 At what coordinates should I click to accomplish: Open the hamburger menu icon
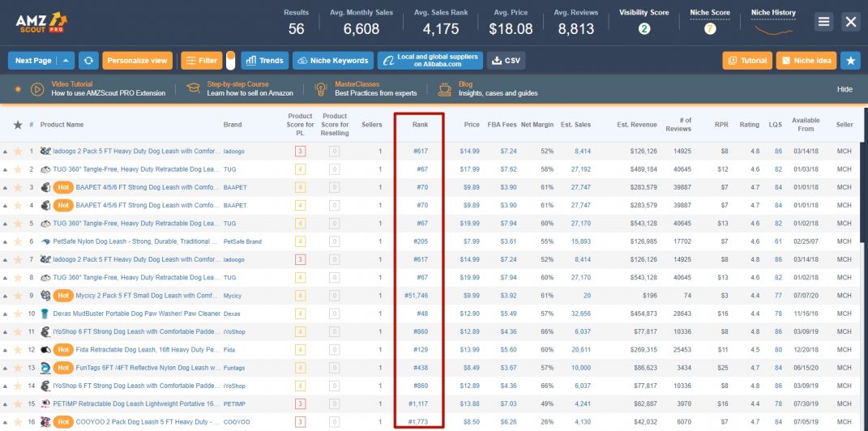[x=823, y=22]
